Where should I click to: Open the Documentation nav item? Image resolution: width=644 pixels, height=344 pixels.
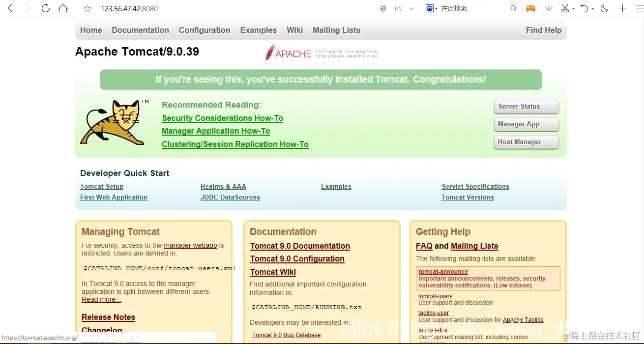pos(140,30)
